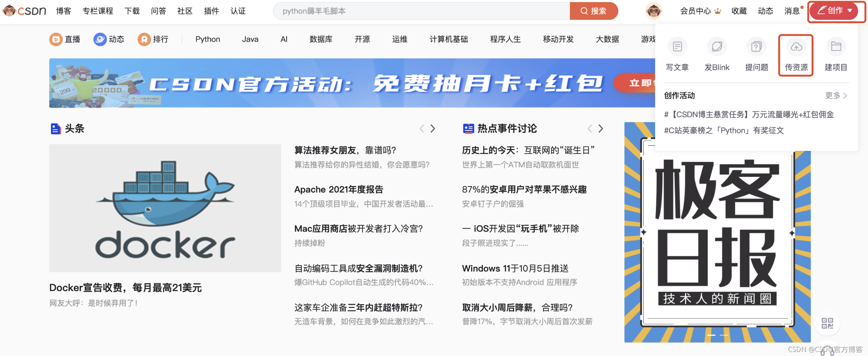Open Windows 11于10月5日推送 discussion

point(515,268)
